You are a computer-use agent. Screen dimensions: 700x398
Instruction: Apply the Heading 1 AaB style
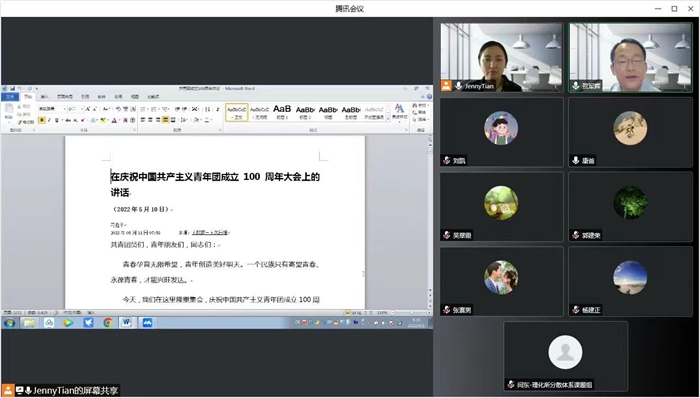click(x=282, y=112)
